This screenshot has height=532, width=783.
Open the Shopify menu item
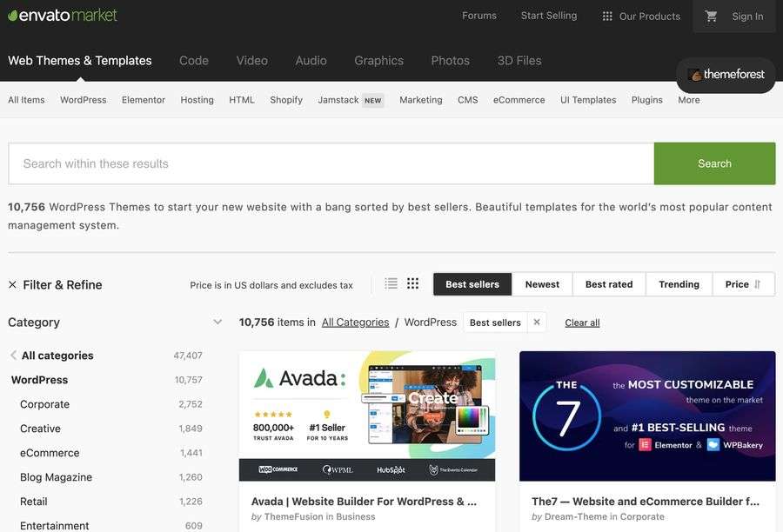[x=286, y=100]
